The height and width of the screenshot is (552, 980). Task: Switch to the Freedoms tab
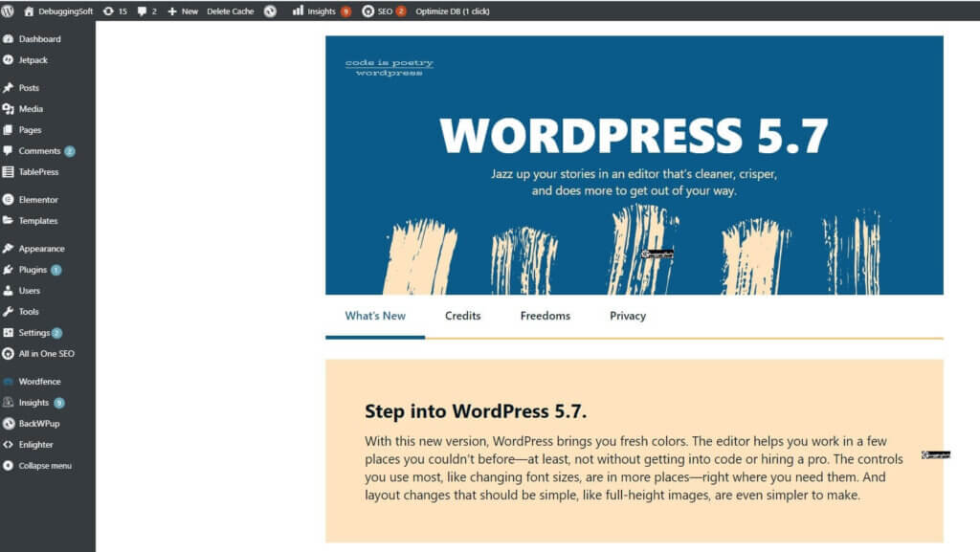(545, 316)
